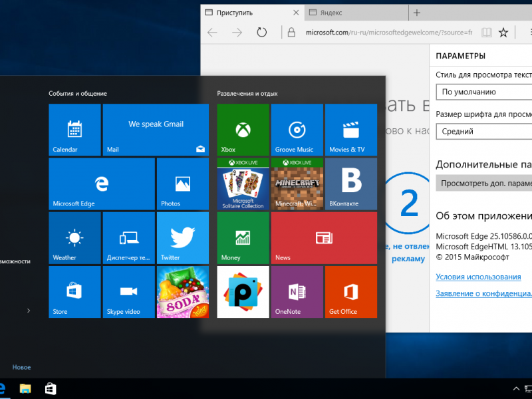Screen dimensions: 532x399
Task: Click the Новое label in Start menu
Action: point(21,367)
